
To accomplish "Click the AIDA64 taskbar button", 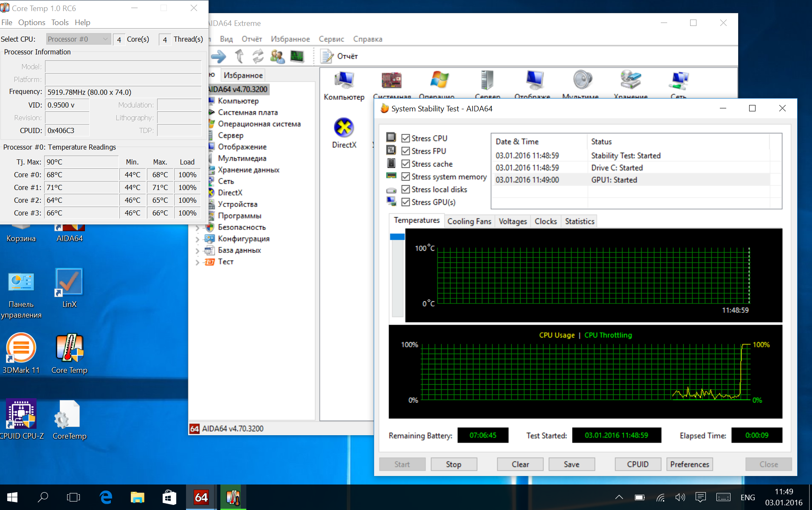I will 201,497.
